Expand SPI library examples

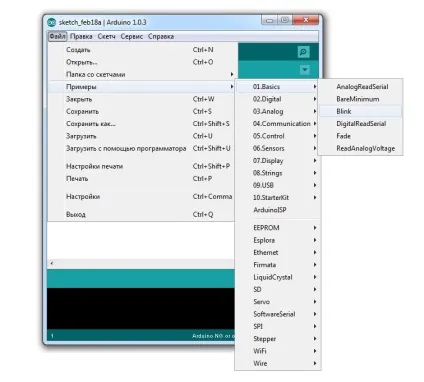(x=277, y=327)
